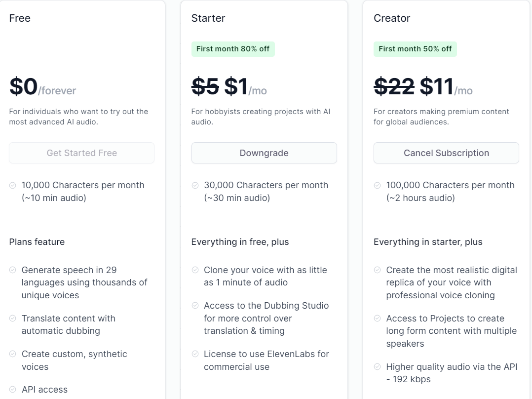Click checkmark next to API access
Screen dimensions: 532x399
[x=13, y=390]
